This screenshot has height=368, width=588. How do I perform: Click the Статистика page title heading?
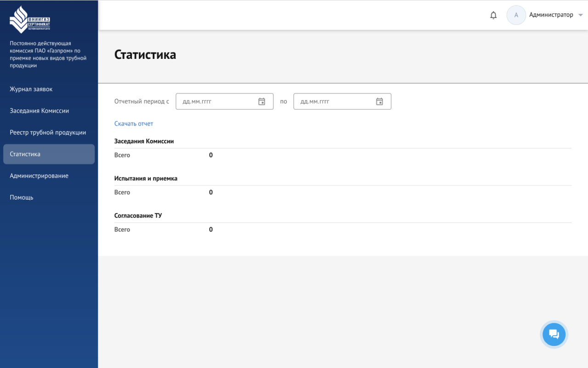(145, 55)
